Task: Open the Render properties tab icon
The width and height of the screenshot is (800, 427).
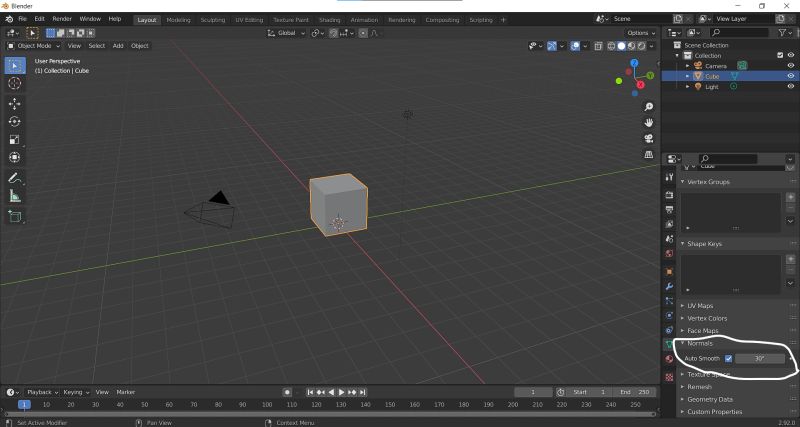Action: tap(669, 195)
